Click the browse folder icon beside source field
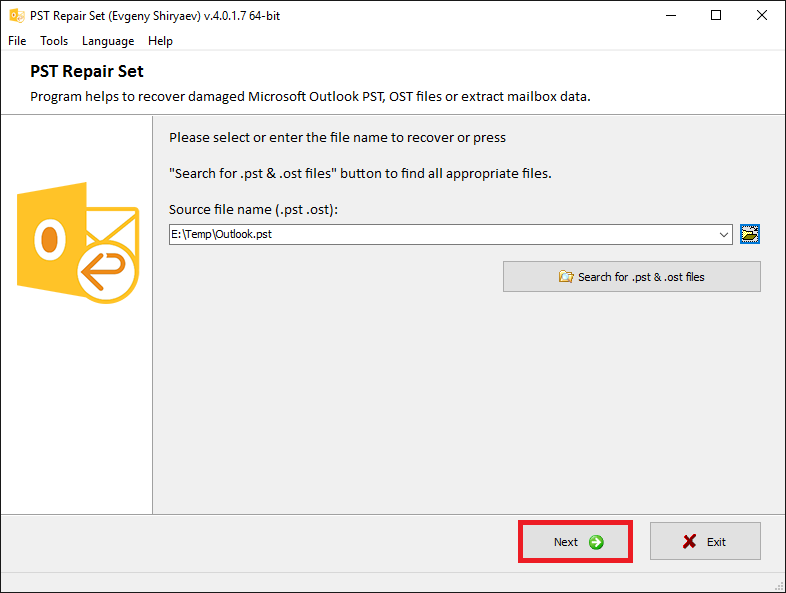 (x=750, y=234)
